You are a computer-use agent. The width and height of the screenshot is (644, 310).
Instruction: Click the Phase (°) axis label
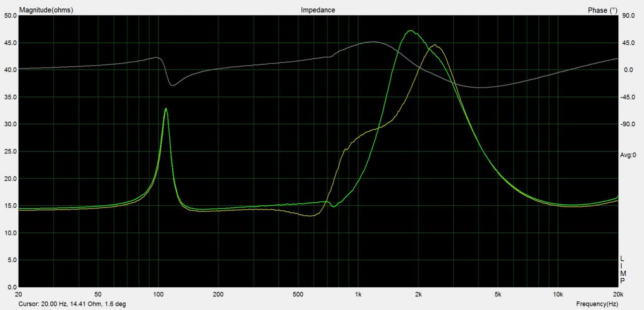click(602, 10)
